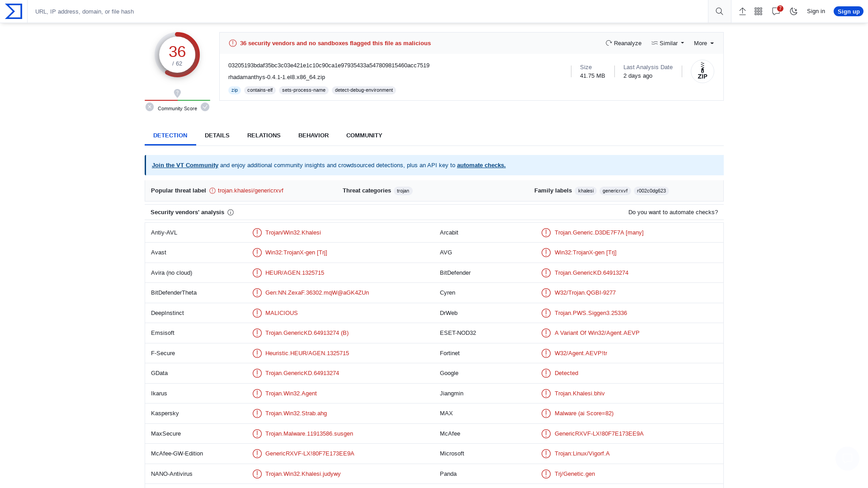Follow the automate checks link
The image size is (868, 488).
point(481,165)
